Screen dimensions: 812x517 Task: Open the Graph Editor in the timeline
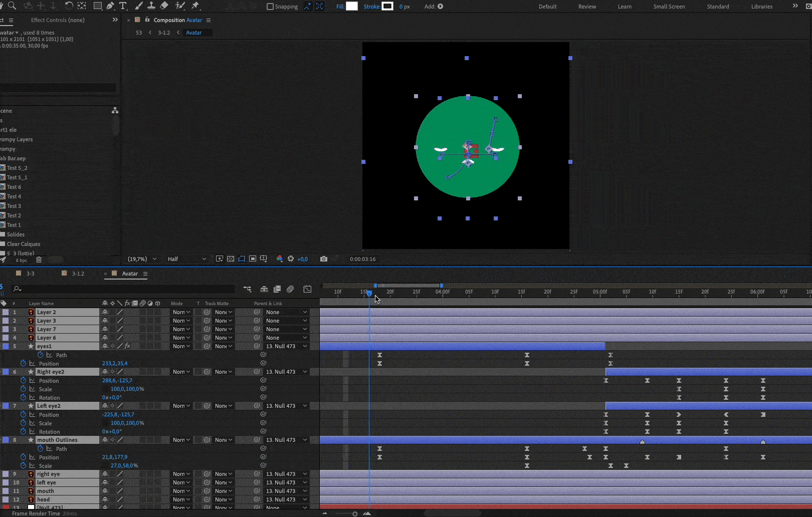click(x=307, y=289)
